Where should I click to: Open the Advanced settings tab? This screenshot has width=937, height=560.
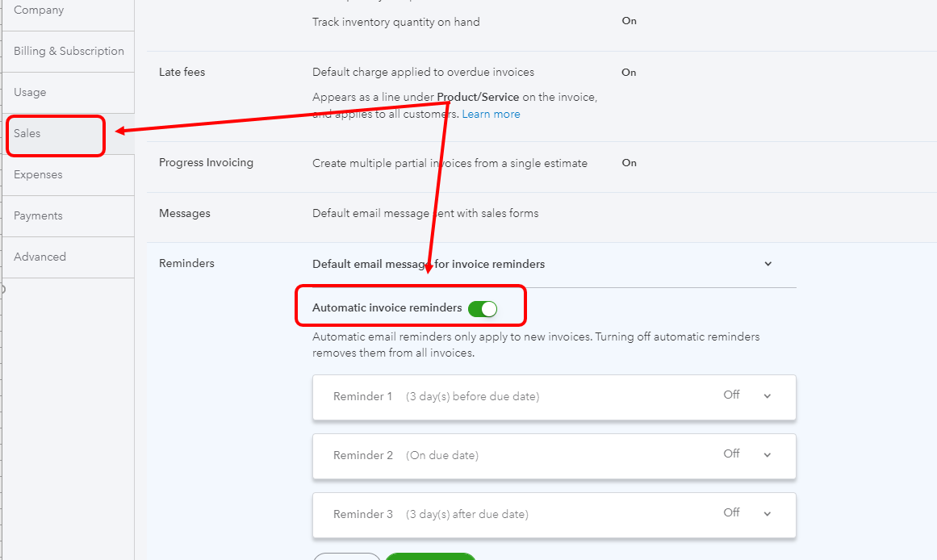pyautogui.click(x=40, y=256)
